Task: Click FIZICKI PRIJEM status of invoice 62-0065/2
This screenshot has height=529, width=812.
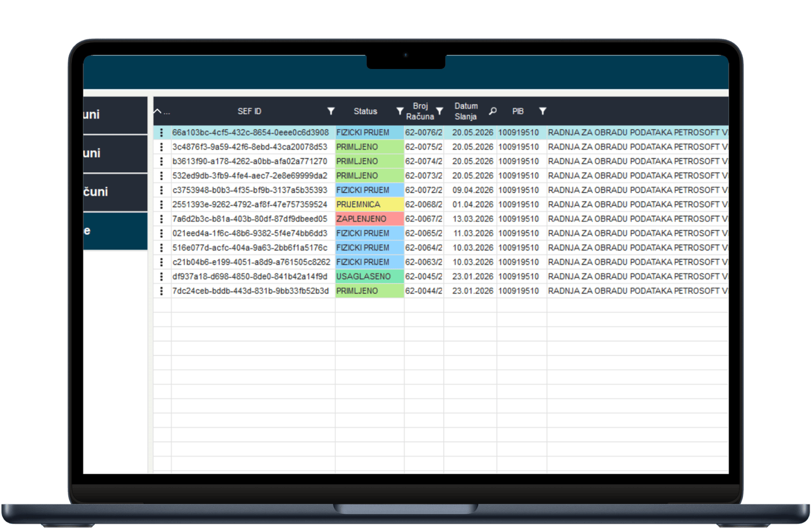Action: click(x=369, y=233)
